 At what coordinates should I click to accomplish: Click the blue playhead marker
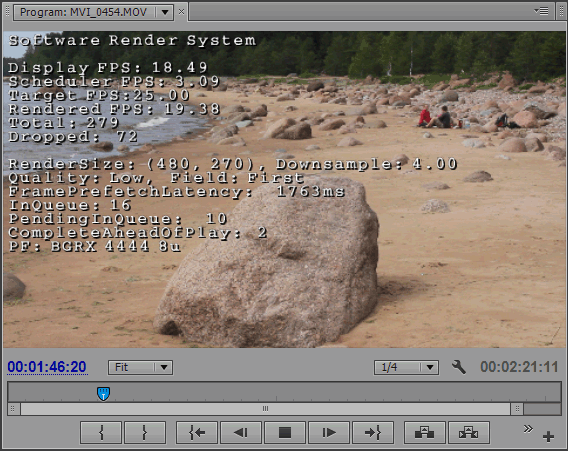(x=104, y=393)
